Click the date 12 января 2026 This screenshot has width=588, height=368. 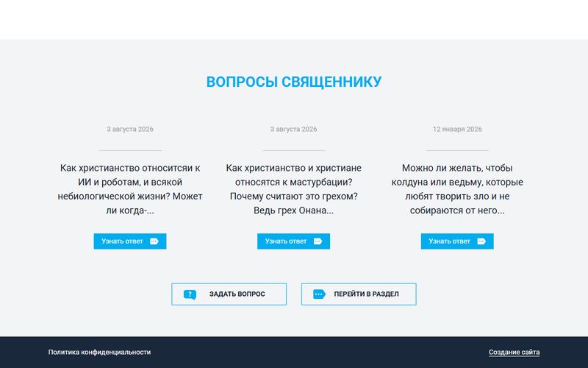[457, 130]
